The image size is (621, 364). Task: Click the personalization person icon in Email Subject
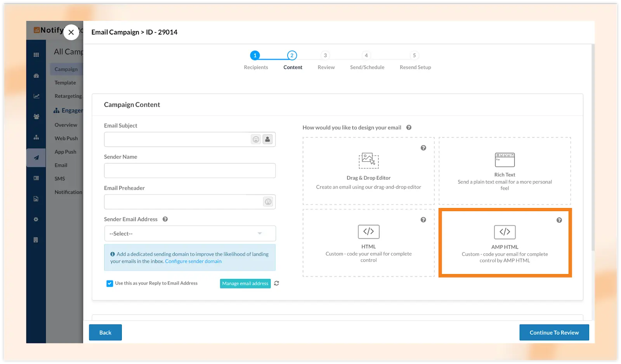pos(267,139)
